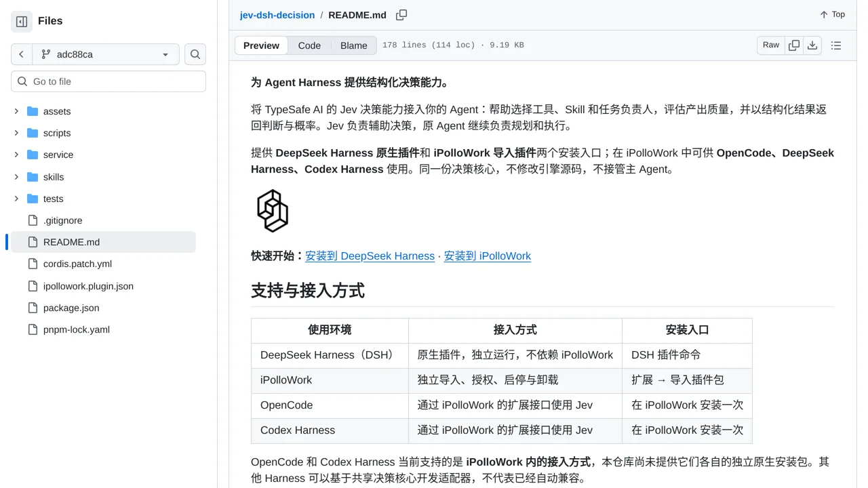The width and height of the screenshot is (868, 488).
Task: Expand the scripts folder chevron
Action: click(16, 133)
